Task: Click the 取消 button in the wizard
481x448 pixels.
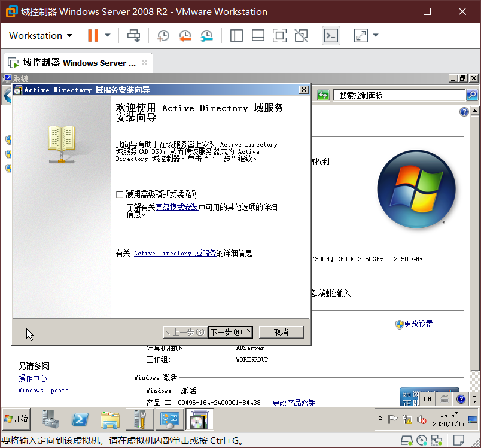Action: click(281, 332)
